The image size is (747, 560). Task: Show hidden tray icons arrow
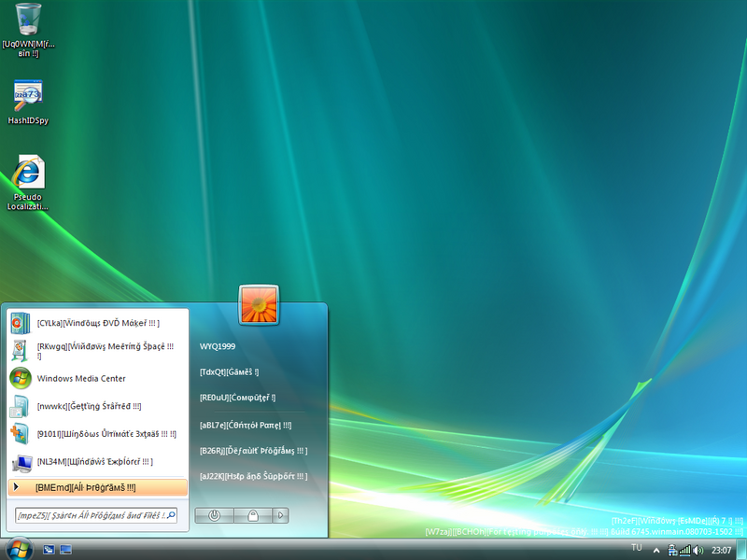[656, 551]
